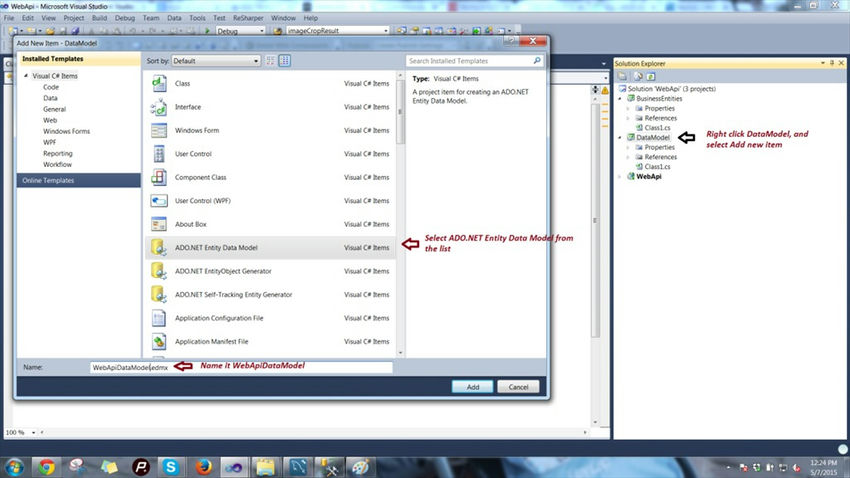Click the Cancel button
The width and height of the screenshot is (850, 478).
[518, 387]
